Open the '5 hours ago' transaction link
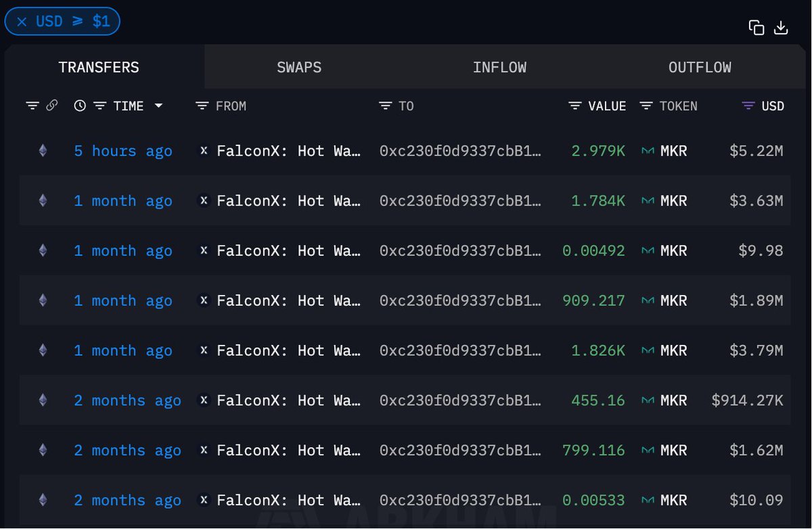 tap(123, 151)
